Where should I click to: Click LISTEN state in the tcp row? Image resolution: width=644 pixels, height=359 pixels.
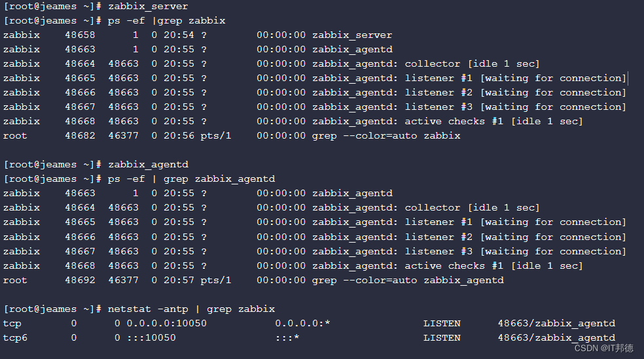point(442,323)
